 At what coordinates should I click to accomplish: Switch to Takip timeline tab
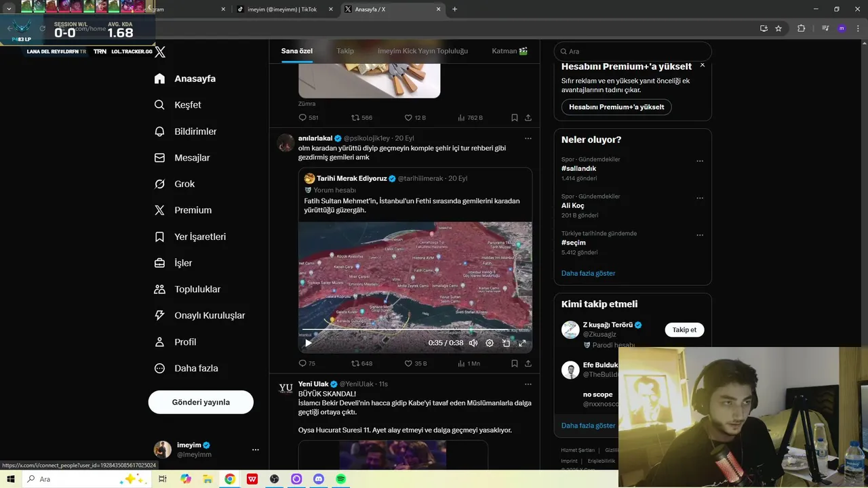point(345,51)
